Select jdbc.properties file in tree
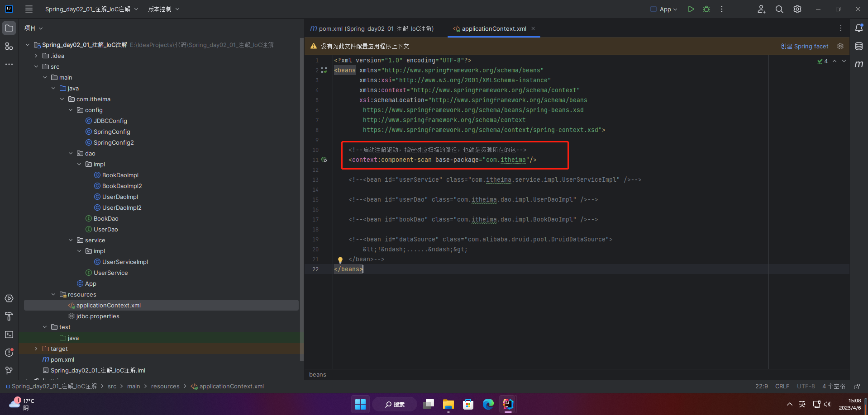The width and height of the screenshot is (868, 415). click(98, 316)
